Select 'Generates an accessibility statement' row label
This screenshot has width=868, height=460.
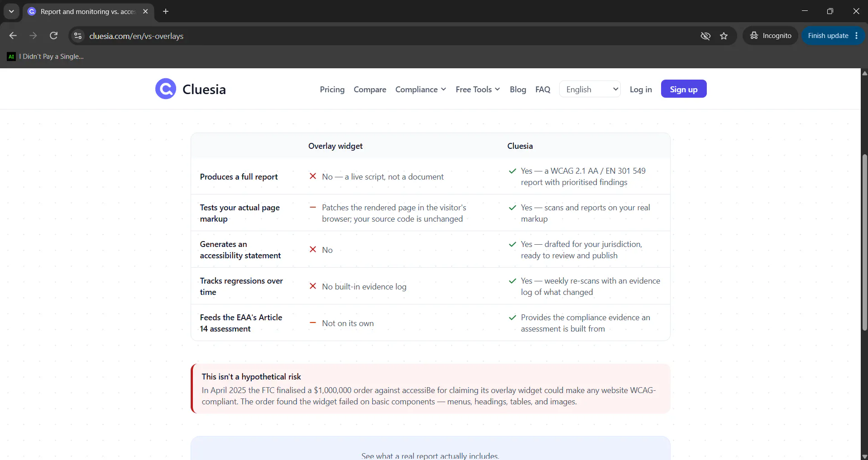tap(240, 250)
